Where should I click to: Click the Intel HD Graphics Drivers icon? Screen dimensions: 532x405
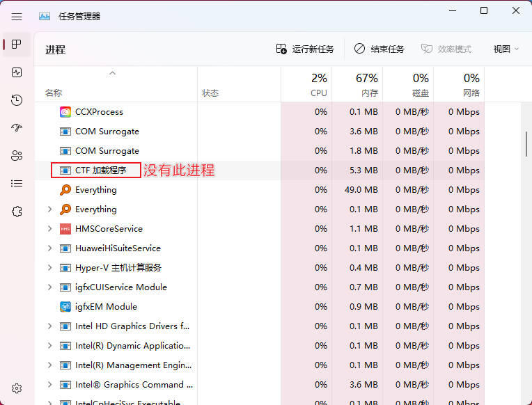pyautogui.click(x=65, y=326)
